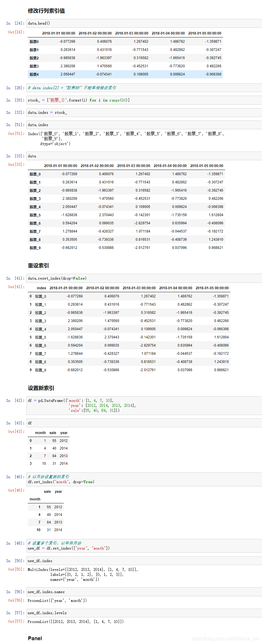Click the new_df.index.names cell
This screenshot has height=644, width=262.
pyautogui.click(x=144, y=592)
